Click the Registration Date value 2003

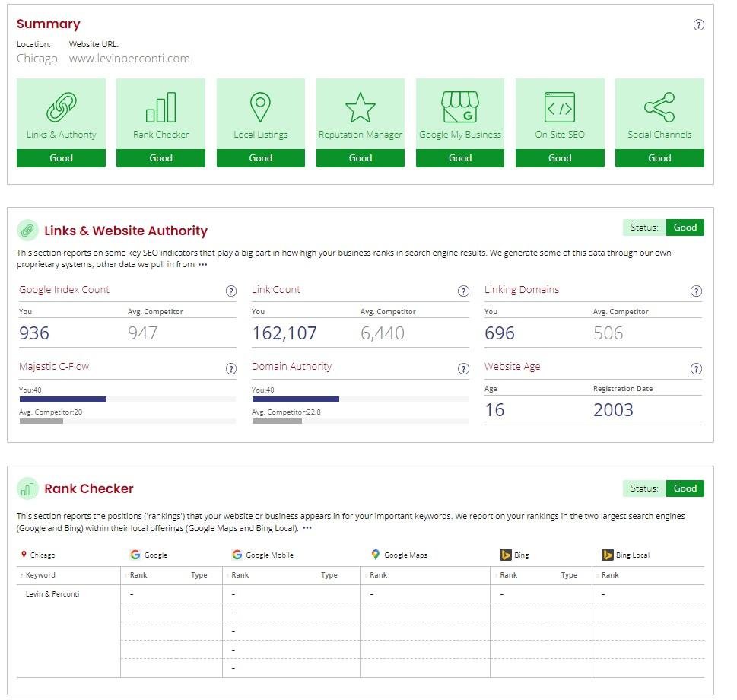click(x=613, y=410)
